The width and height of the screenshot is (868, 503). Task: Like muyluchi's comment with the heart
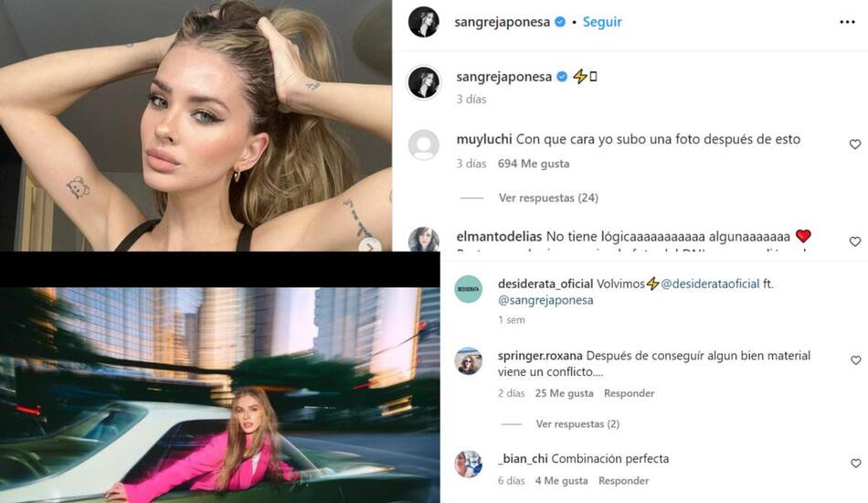click(854, 144)
